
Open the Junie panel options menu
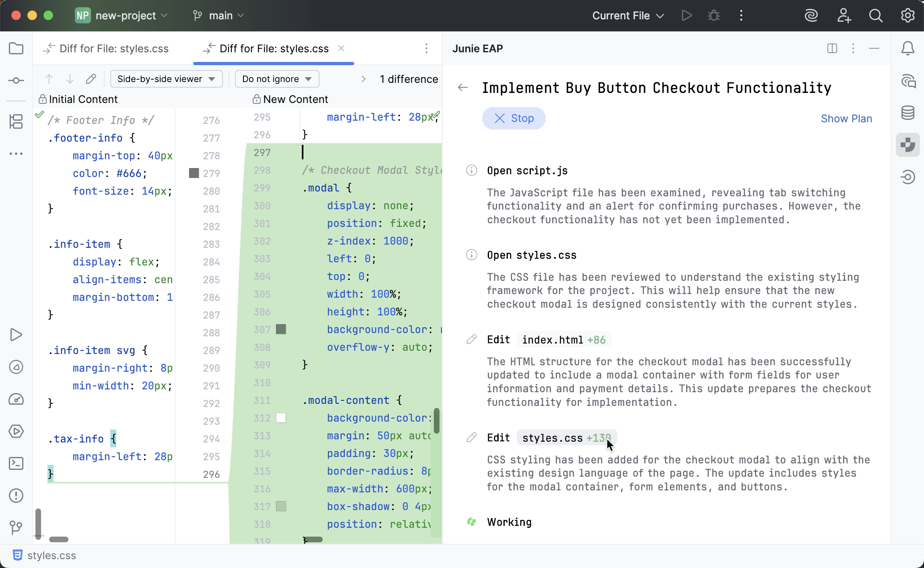(x=853, y=48)
